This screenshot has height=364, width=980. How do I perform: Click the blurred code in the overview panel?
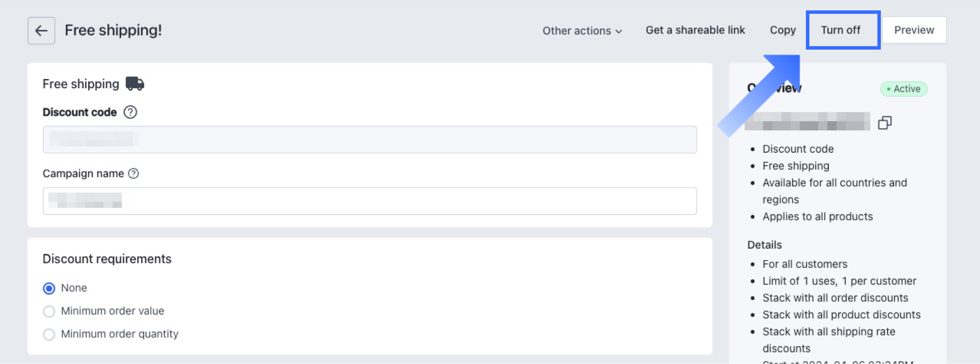[x=807, y=122]
